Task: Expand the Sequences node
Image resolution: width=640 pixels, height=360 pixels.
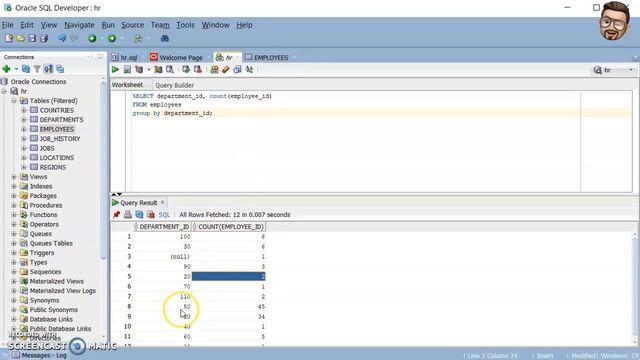Action: 14,272
